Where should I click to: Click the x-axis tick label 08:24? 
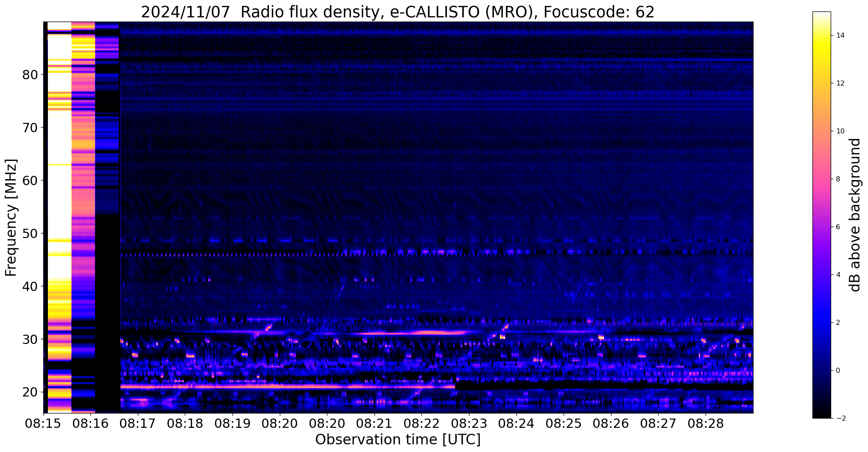point(516,424)
